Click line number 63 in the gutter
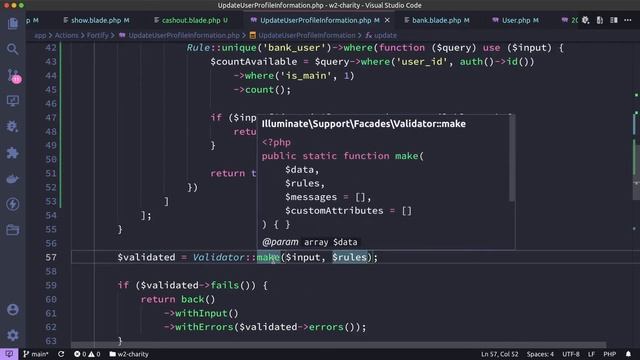 pos(51,340)
